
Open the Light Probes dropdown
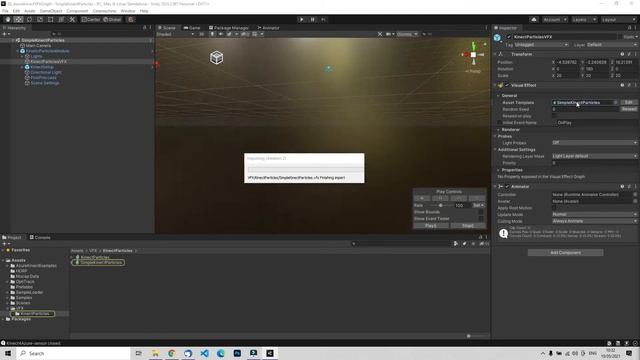594,142
